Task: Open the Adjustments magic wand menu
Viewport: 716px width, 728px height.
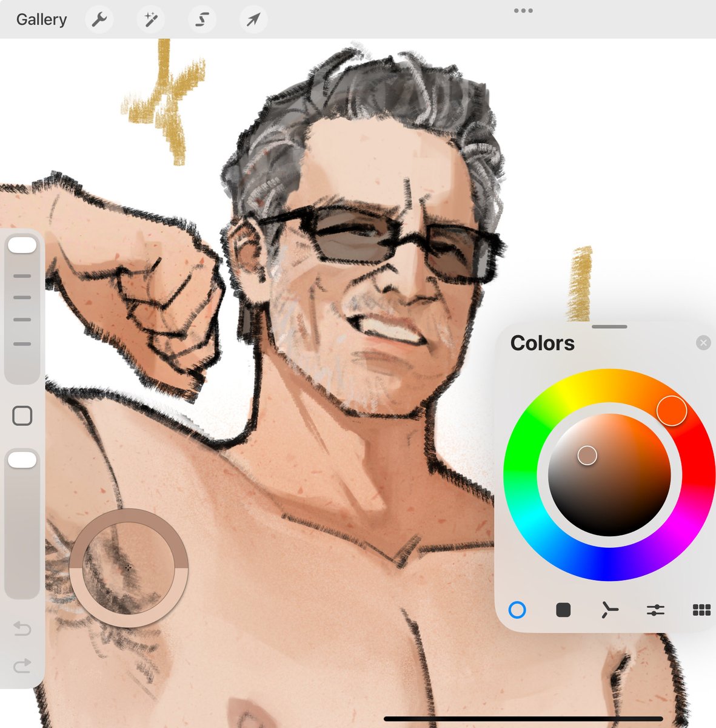Action: 150,19
